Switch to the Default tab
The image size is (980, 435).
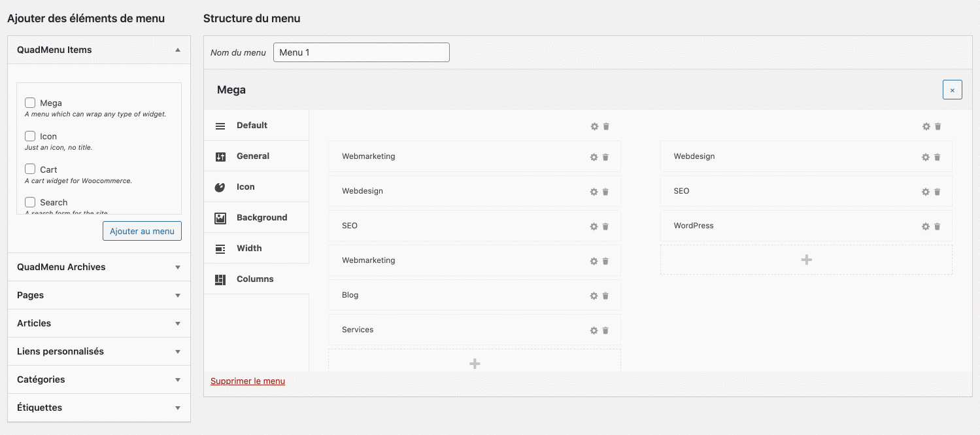coord(252,125)
